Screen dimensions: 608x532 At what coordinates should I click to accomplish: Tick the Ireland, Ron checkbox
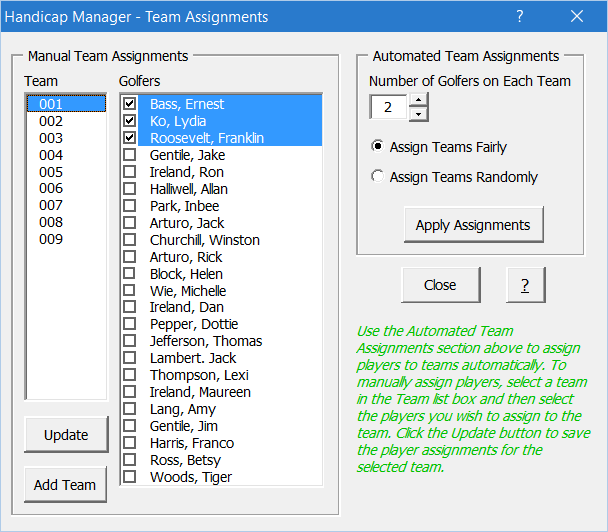(130, 171)
